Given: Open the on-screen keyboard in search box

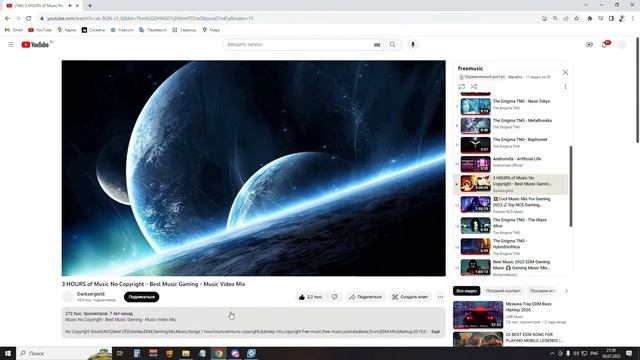Looking at the screenshot, I should point(377,44).
